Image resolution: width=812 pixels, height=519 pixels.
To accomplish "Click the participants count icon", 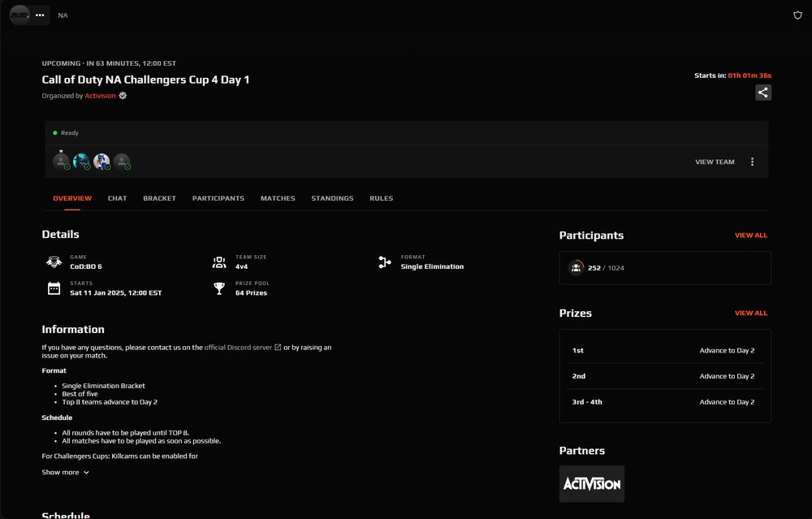I will (576, 268).
